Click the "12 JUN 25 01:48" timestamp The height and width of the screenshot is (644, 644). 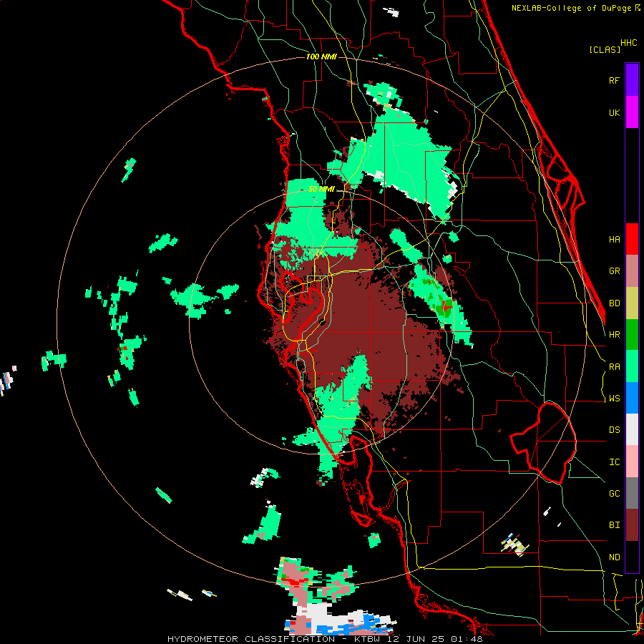pos(434,639)
